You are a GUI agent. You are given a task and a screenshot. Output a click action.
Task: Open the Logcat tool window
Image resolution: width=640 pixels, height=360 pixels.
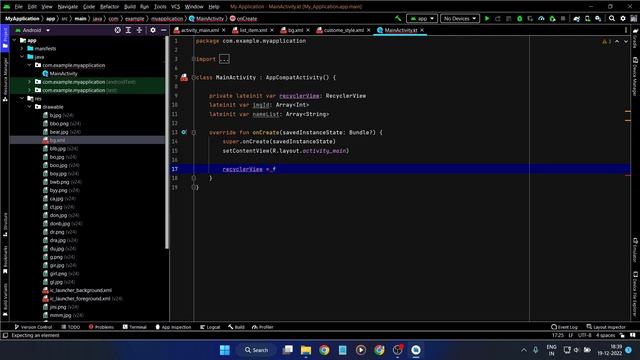(210, 327)
